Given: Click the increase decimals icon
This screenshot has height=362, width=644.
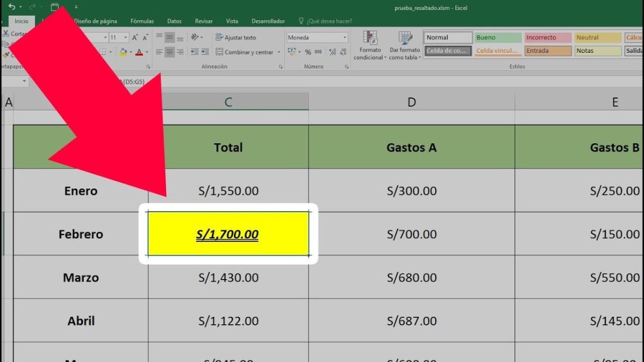Looking at the screenshot, I should click(332, 52).
